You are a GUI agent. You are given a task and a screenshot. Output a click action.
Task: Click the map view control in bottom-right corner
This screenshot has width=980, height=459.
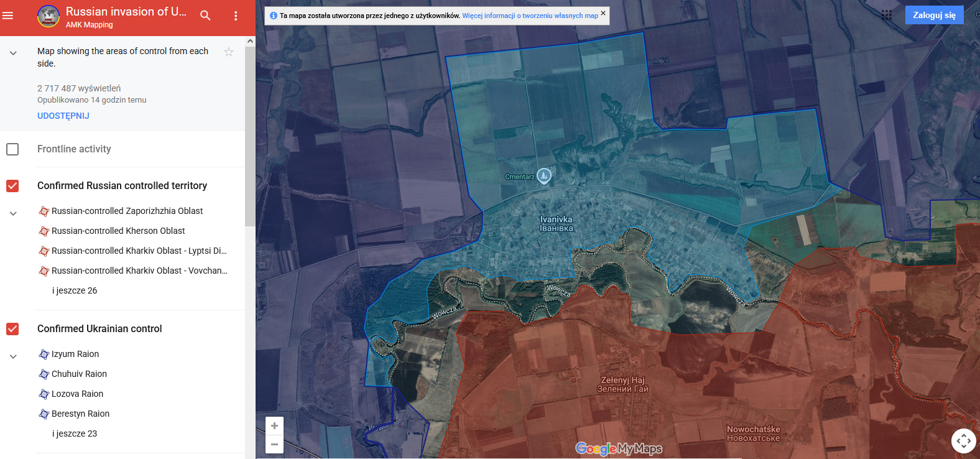[x=964, y=441]
